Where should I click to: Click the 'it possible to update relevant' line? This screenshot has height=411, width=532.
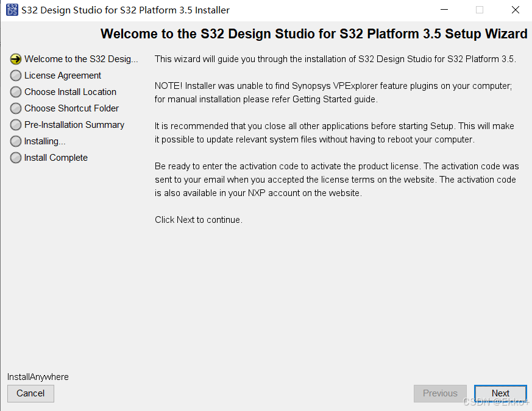tap(314, 139)
